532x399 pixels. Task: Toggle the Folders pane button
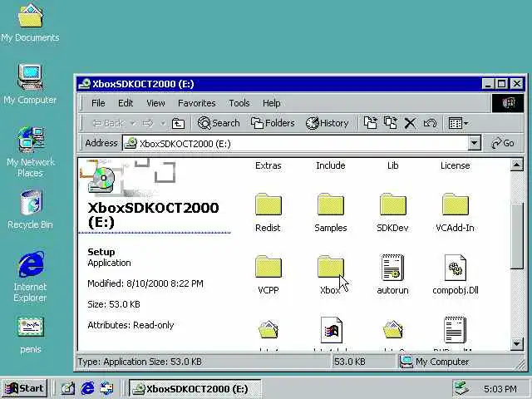tap(273, 123)
